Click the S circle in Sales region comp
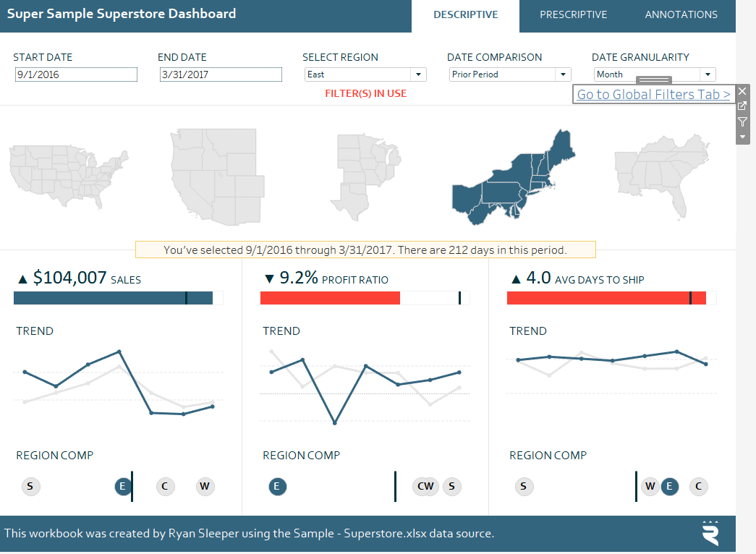 30,486
